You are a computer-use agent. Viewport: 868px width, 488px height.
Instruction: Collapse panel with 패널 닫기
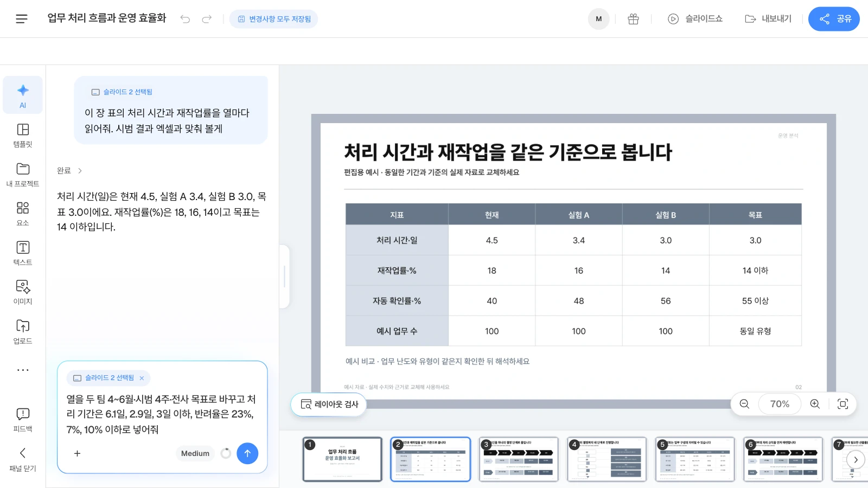click(x=23, y=459)
